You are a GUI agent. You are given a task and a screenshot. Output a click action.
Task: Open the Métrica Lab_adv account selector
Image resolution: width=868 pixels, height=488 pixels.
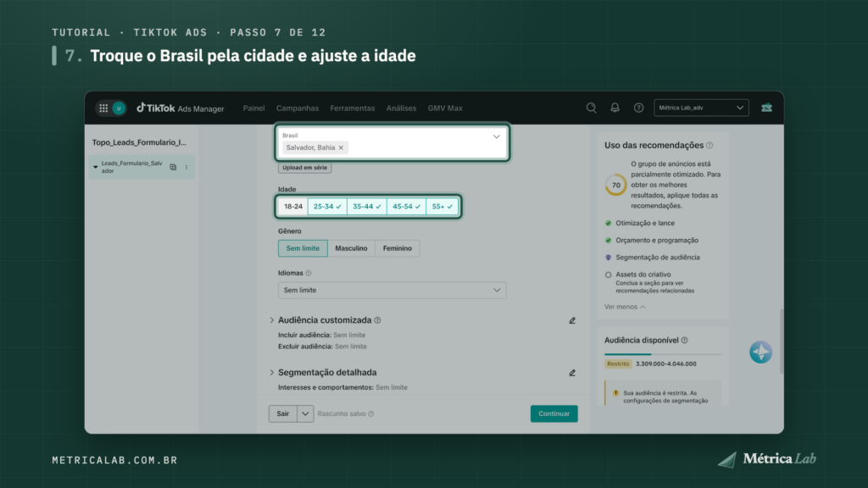(x=701, y=108)
